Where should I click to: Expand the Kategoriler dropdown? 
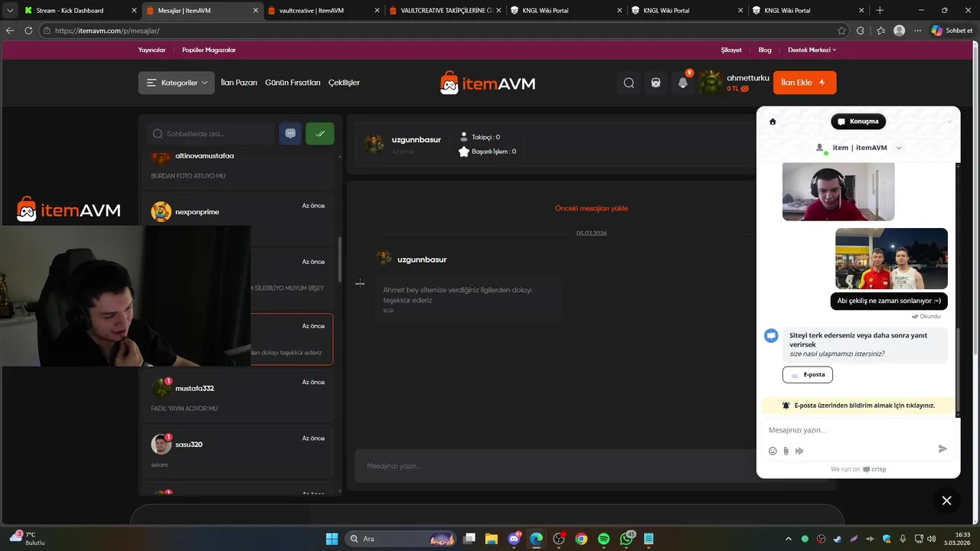pyautogui.click(x=176, y=83)
